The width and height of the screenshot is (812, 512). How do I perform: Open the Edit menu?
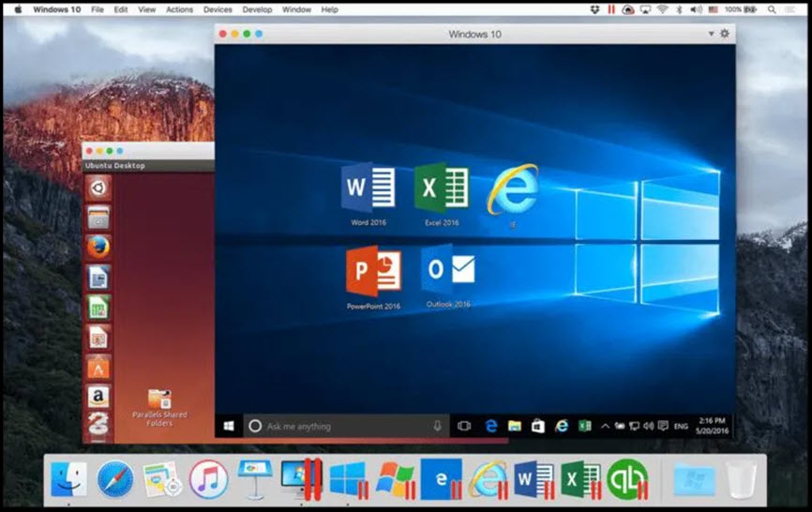[x=121, y=9]
